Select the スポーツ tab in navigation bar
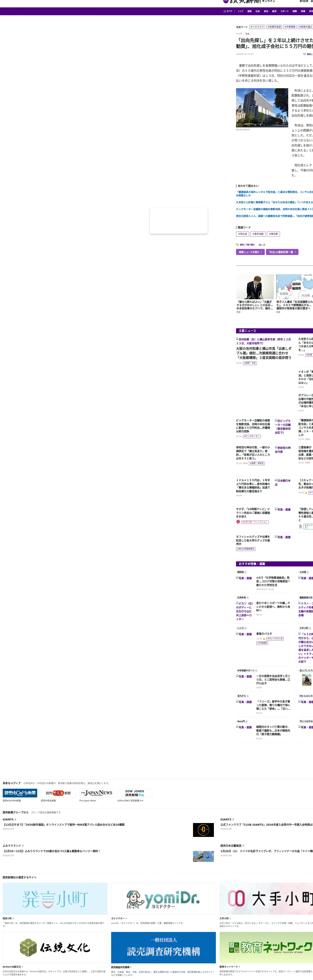The width and height of the screenshot is (313, 980). click(284, 11)
